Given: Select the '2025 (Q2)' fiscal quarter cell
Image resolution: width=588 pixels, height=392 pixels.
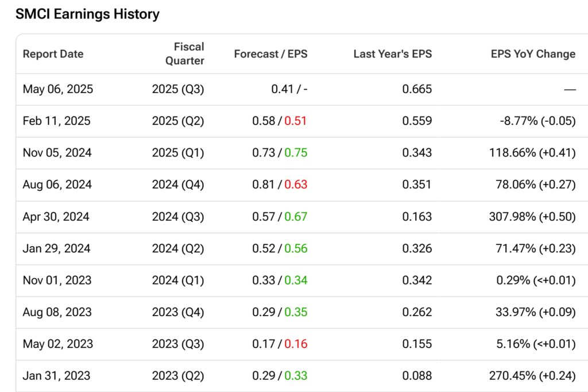Looking at the screenshot, I should coord(178,121).
